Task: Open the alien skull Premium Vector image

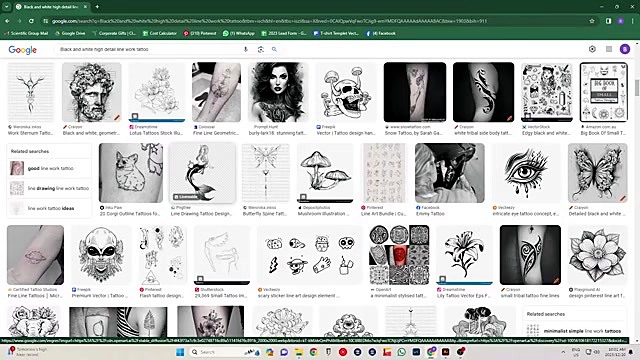Action: coord(101,255)
